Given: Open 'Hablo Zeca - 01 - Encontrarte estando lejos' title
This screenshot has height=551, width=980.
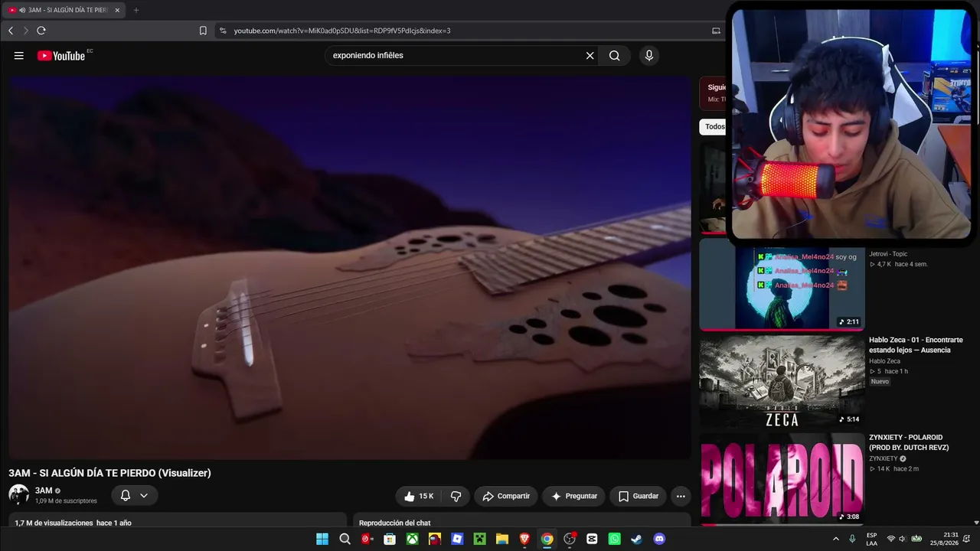Looking at the screenshot, I should (916, 345).
